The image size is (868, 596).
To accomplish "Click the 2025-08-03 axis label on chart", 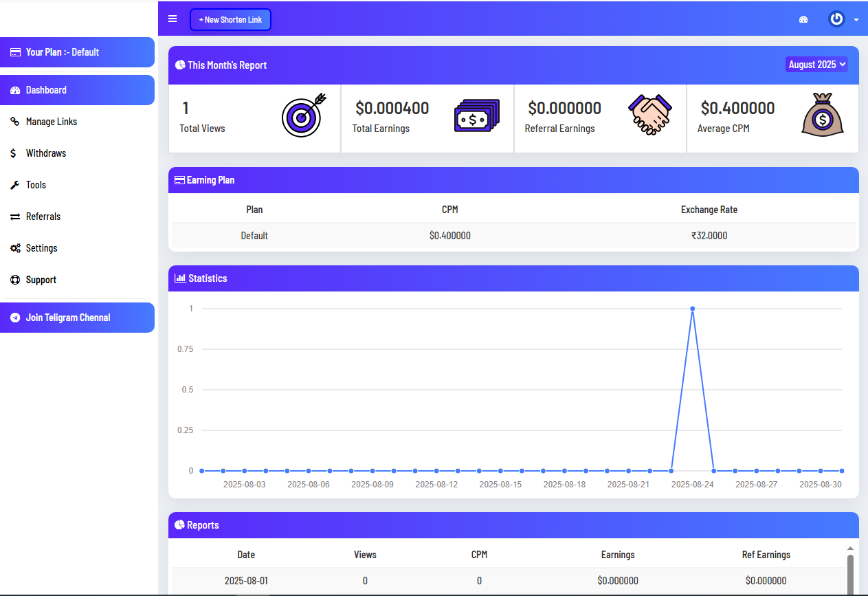I will (x=244, y=485).
